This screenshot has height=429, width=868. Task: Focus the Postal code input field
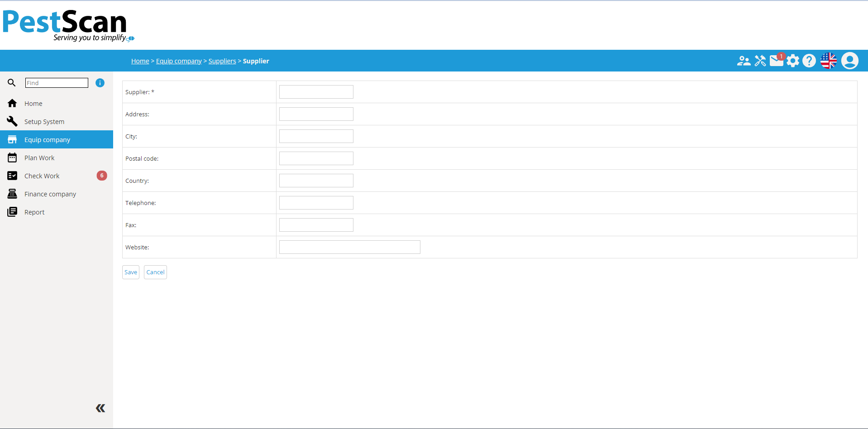316,158
